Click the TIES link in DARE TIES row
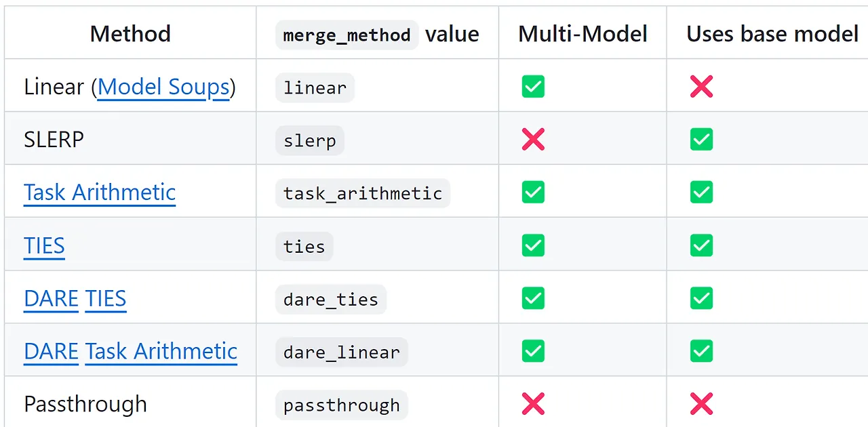The width and height of the screenshot is (868, 427). [106, 298]
